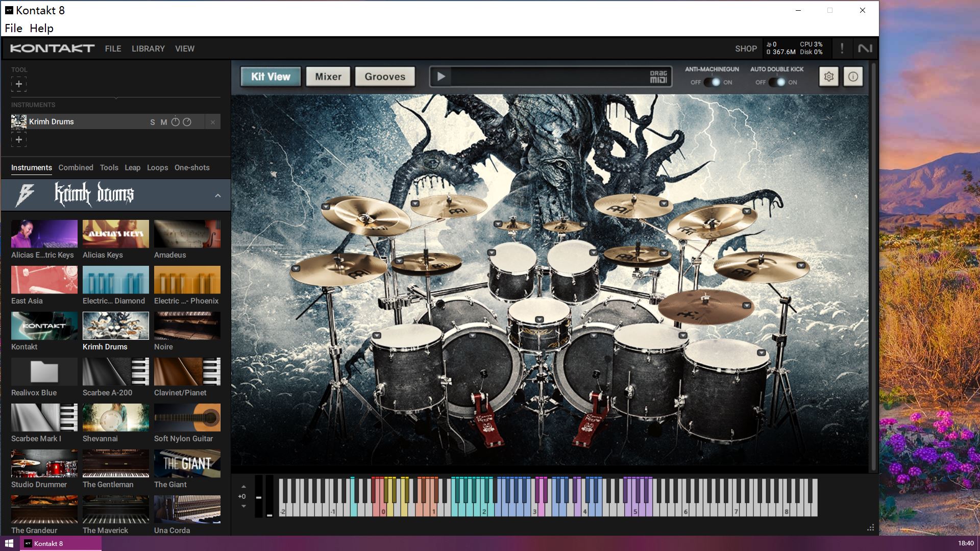980x551 pixels.
Task: Open the snare drum dropdown arrow
Action: click(539, 320)
